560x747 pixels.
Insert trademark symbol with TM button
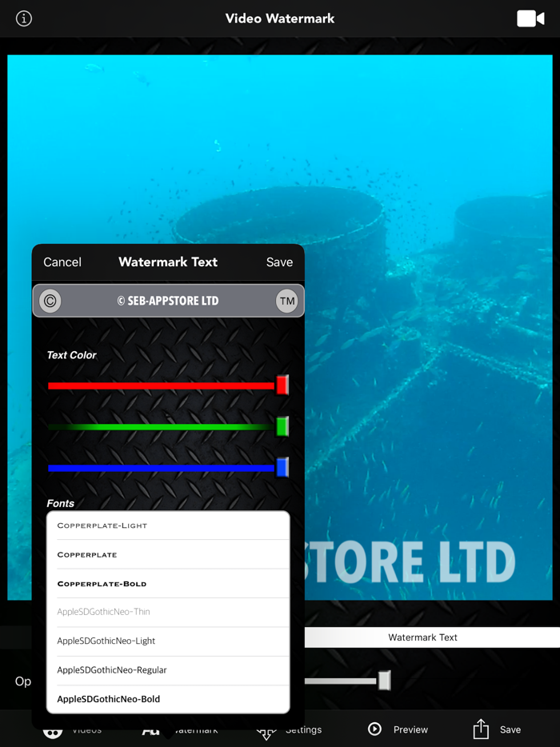[x=287, y=301]
